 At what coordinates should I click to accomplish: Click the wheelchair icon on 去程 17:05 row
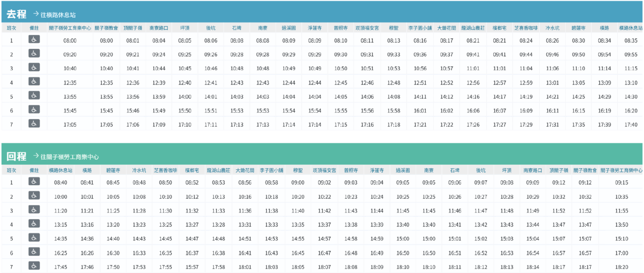(x=34, y=124)
